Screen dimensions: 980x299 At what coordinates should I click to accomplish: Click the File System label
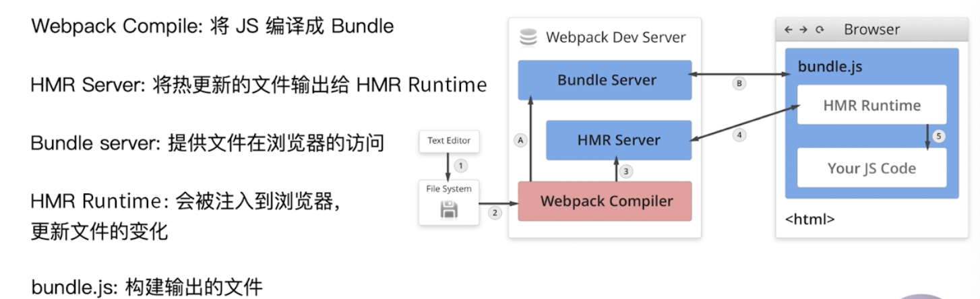click(x=449, y=189)
